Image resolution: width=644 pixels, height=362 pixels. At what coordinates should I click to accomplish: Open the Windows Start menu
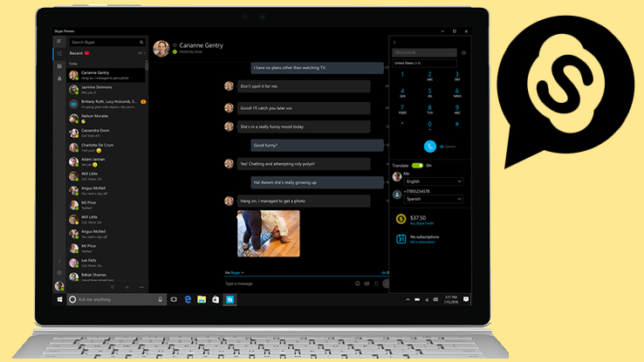coord(59,299)
